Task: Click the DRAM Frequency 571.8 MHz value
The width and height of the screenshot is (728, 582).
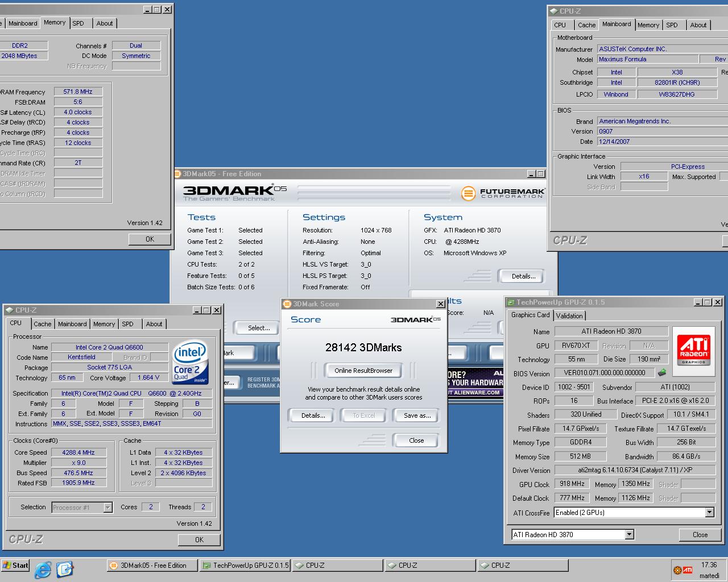Action: point(78,92)
